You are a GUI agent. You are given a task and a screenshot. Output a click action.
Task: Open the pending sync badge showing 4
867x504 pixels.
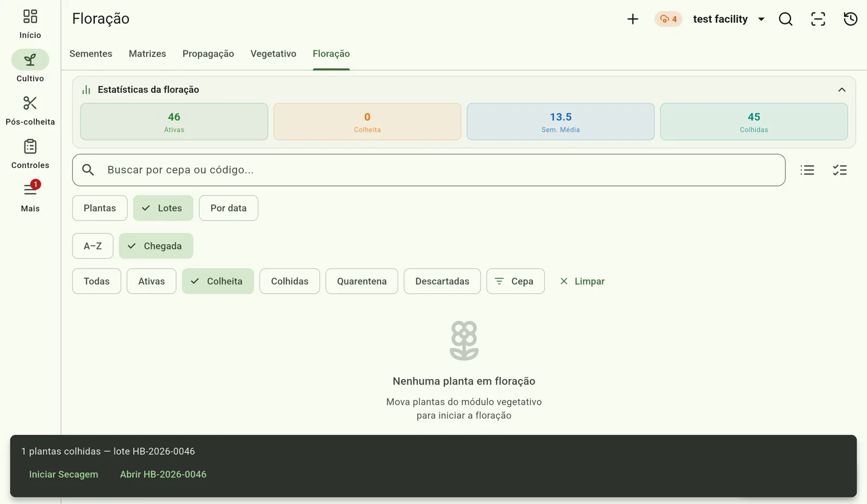coord(668,19)
